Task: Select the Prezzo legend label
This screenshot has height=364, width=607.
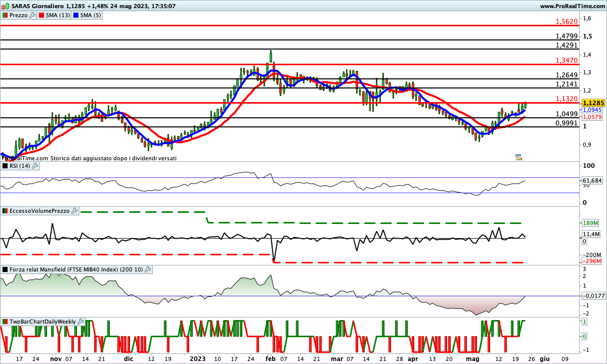Action: 18,15
